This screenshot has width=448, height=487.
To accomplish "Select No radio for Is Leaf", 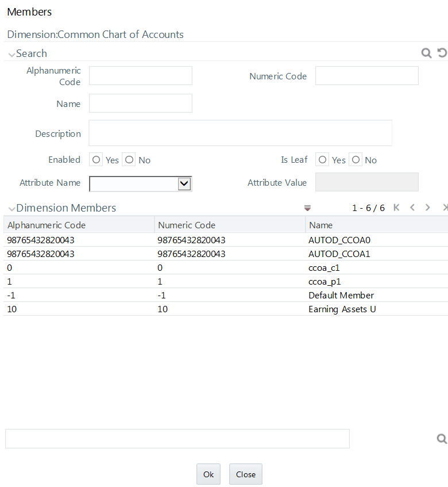I will coord(356,160).
